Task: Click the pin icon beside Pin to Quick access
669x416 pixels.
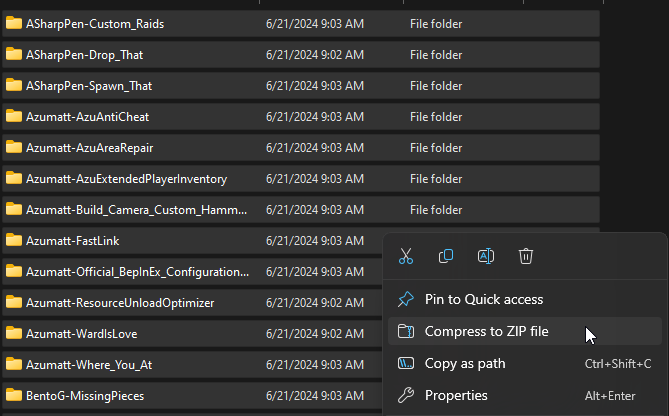Action: coord(406,299)
